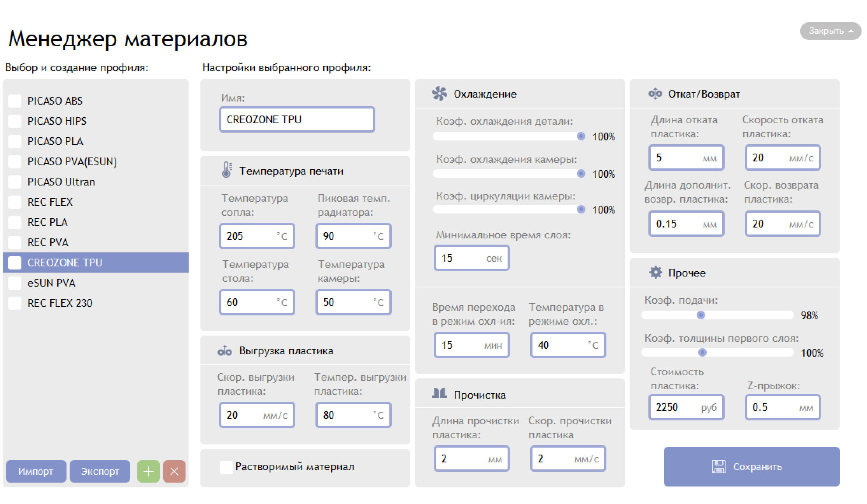Tick the PICASO PLA checkbox

tap(15, 141)
